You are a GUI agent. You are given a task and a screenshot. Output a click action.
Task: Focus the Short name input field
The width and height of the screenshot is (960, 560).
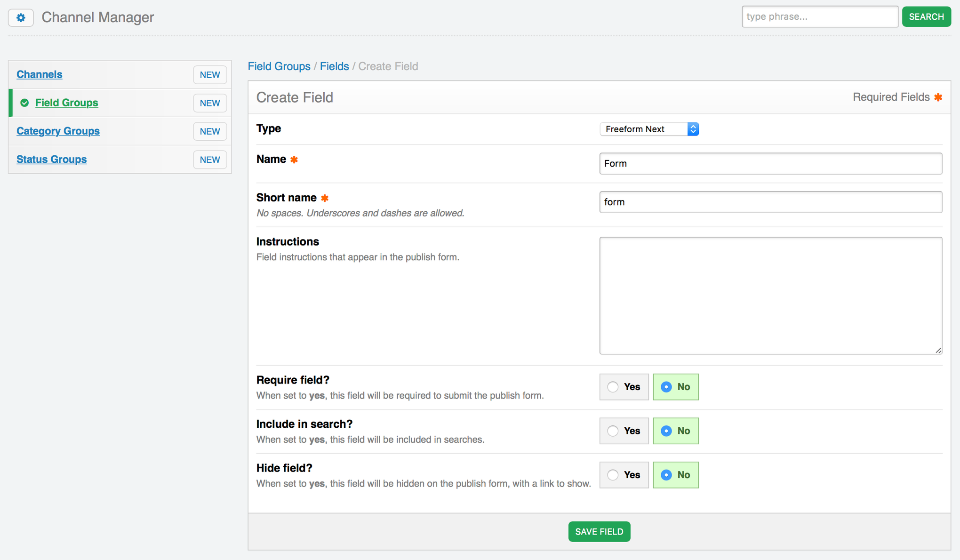pyautogui.click(x=770, y=202)
